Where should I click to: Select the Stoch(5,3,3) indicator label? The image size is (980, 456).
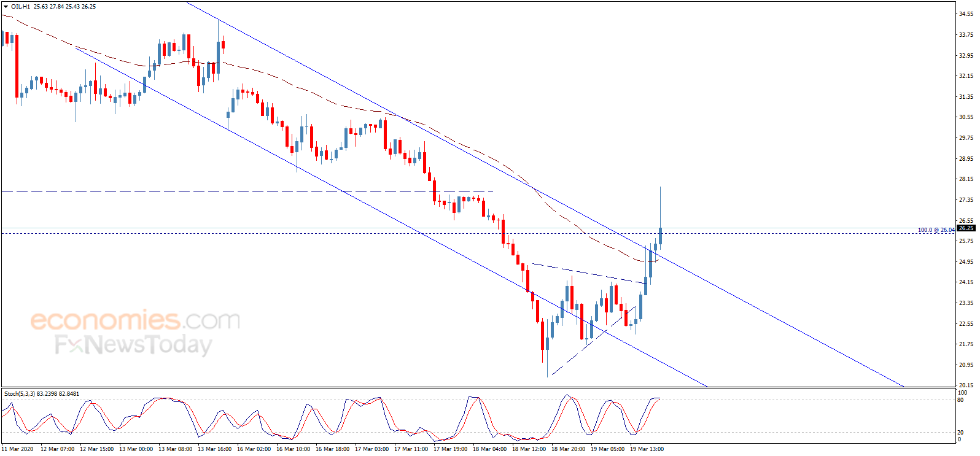tap(20, 393)
